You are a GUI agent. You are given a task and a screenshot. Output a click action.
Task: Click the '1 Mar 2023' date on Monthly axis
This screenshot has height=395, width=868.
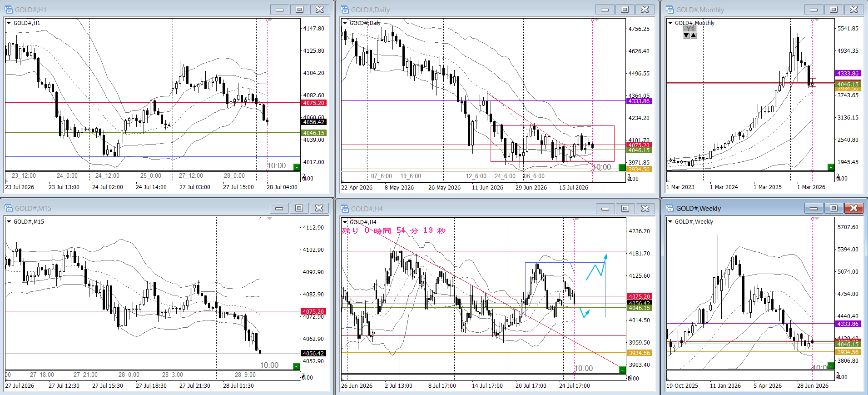coord(680,187)
